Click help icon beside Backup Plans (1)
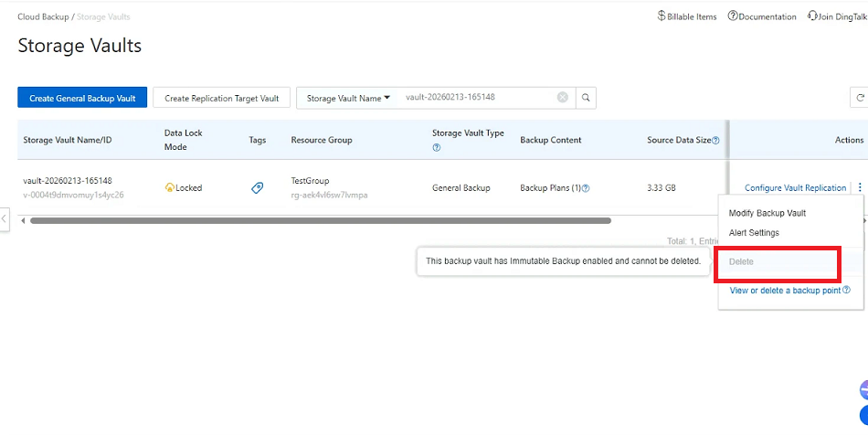 (x=586, y=188)
